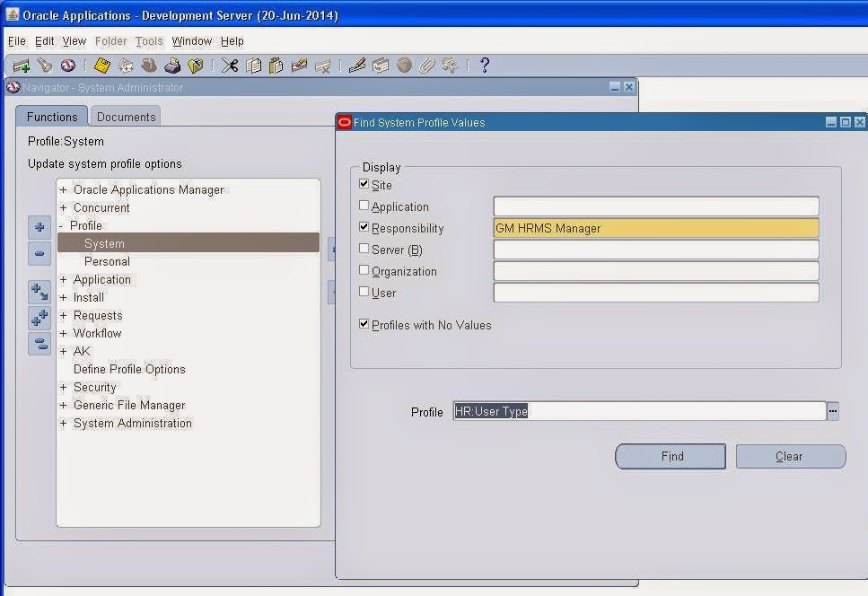The image size is (868, 596).
Task: Disable Profiles with No Values
Action: (364, 324)
